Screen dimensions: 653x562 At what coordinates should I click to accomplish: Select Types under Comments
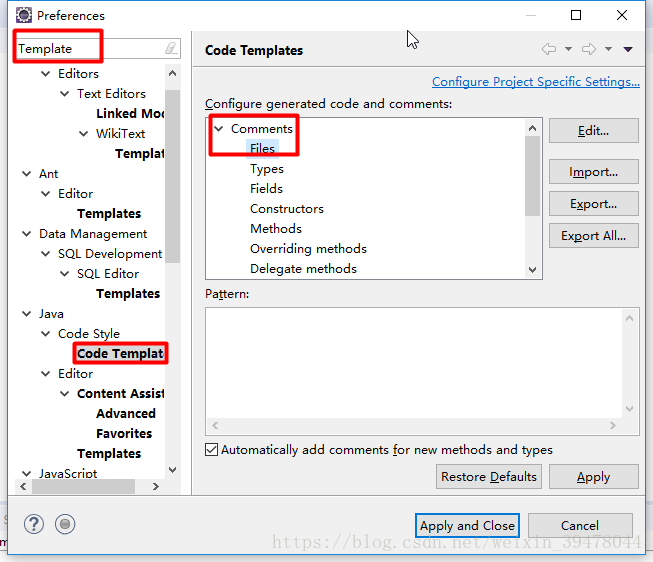pyautogui.click(x=267, y=169)
